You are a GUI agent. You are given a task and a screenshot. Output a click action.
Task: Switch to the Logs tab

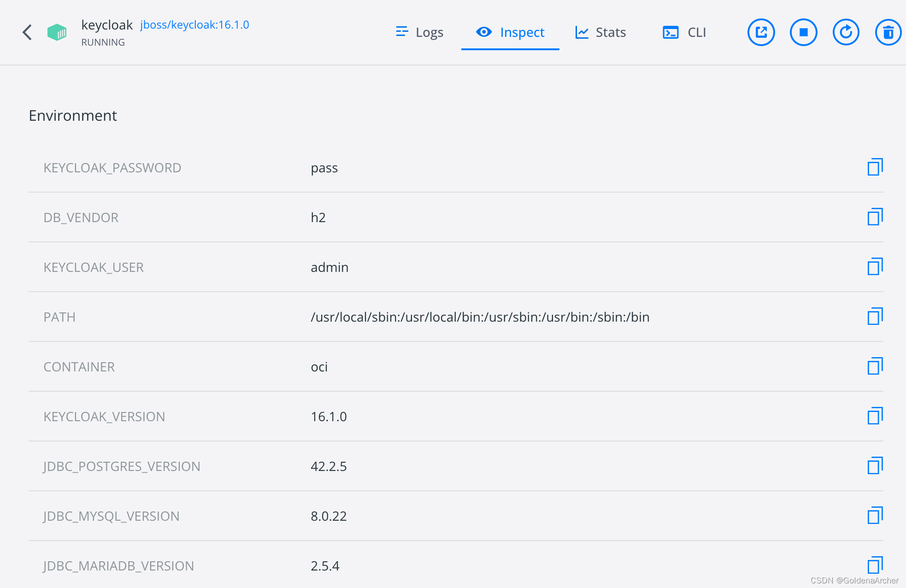tap(420, 32)
